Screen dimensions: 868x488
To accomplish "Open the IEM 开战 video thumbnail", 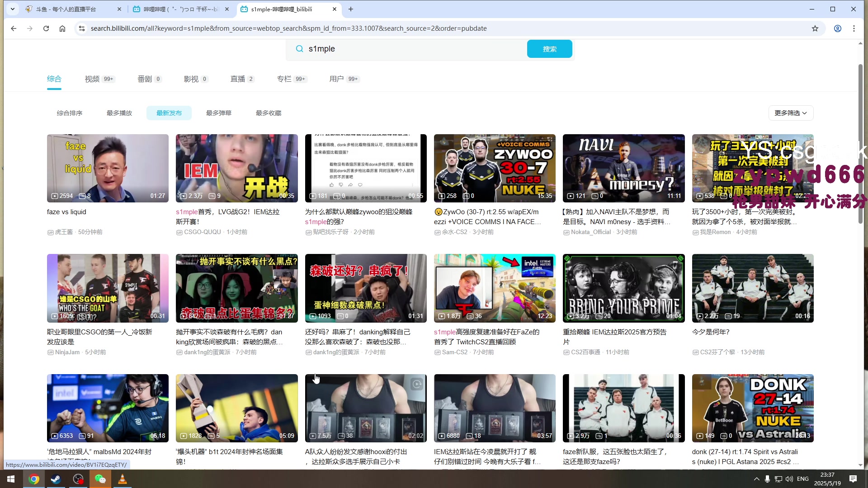I will coord(237,168).
